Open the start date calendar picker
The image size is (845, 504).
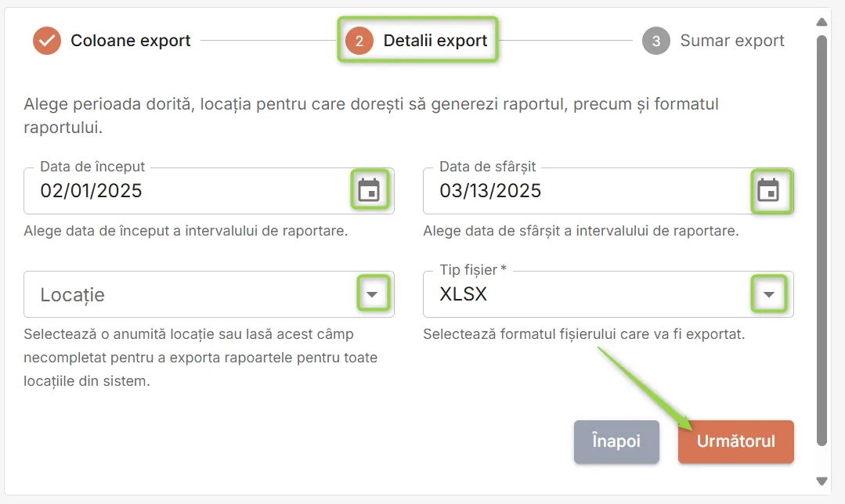tap(369, 190)
